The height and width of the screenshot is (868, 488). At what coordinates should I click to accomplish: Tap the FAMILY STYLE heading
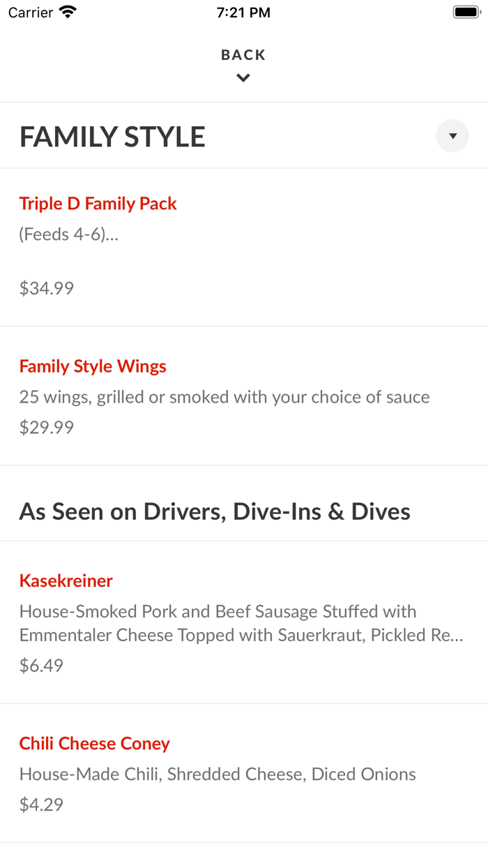click(112, 137)
